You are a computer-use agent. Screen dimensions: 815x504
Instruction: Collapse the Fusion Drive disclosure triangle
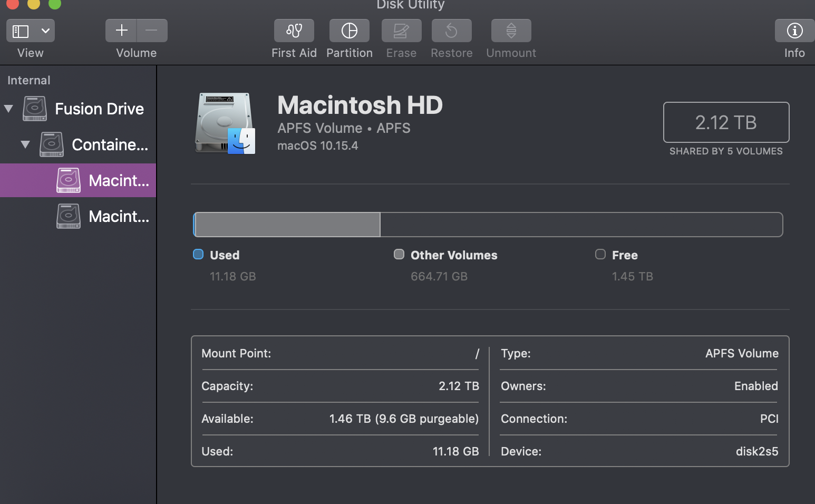tap(8, 109)
